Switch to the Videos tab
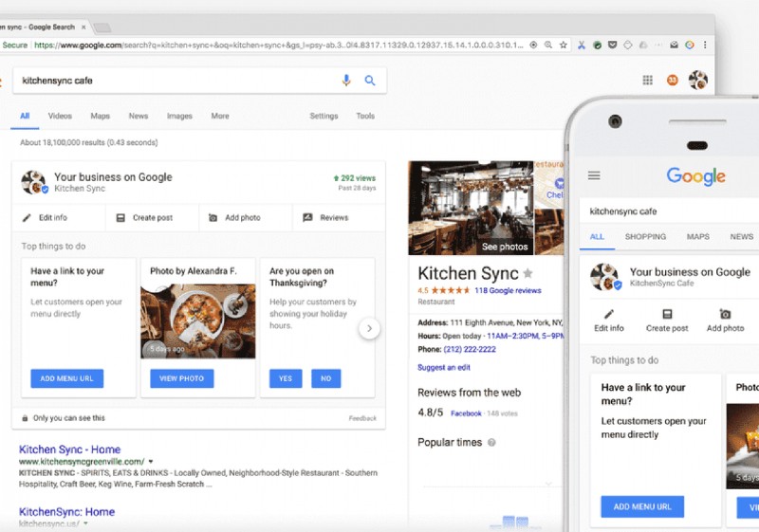The height and width of the screenshot is (532, 759). (x=60, y=116)
